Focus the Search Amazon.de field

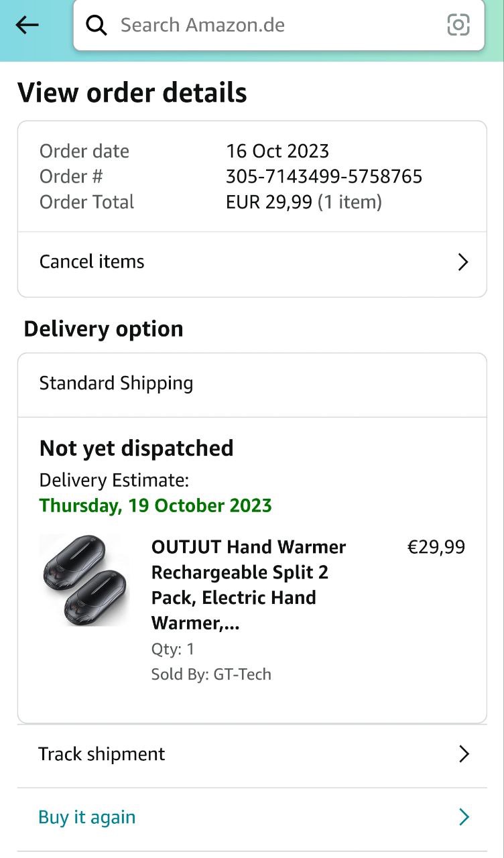pos(268,25)
